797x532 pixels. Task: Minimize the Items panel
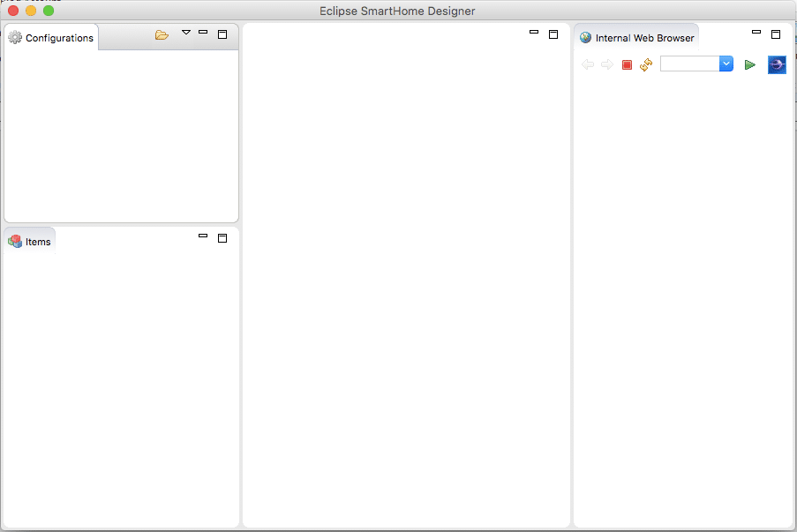203,236
